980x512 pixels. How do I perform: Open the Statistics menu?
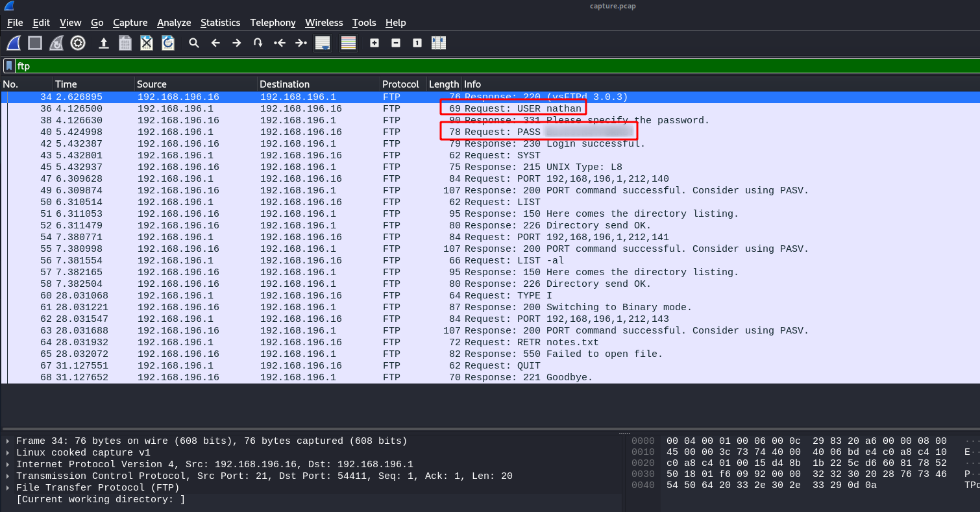tap(220, 23)
